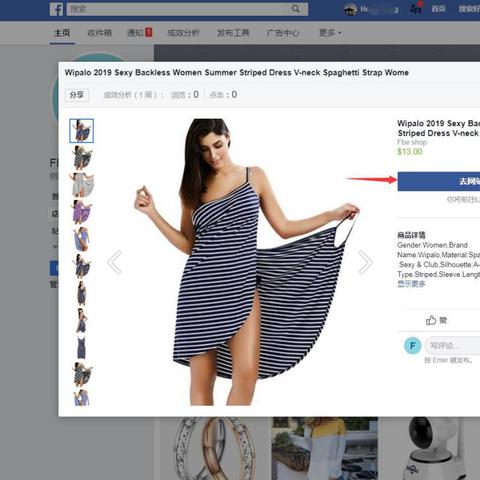Viewport: 480px width, 480px height.
Task: Switch to the 主页 tab
Action: [62, 33]
